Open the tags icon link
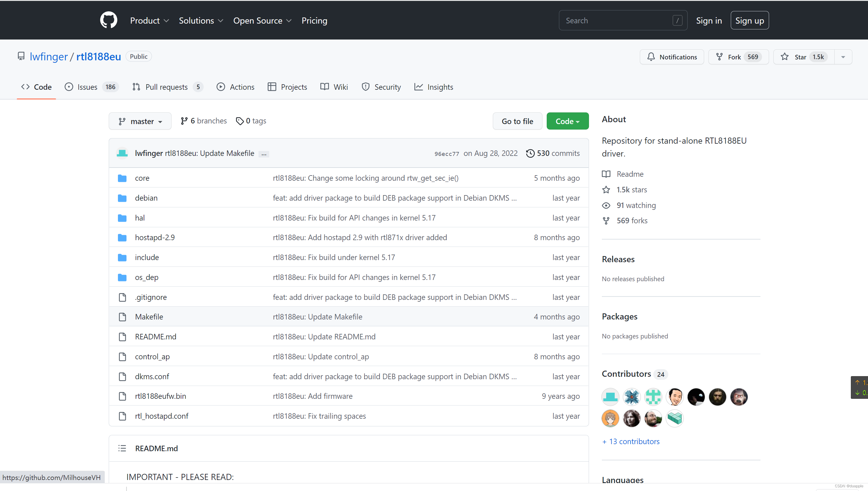This screenshot has height=491, width=868. (240, 121)
